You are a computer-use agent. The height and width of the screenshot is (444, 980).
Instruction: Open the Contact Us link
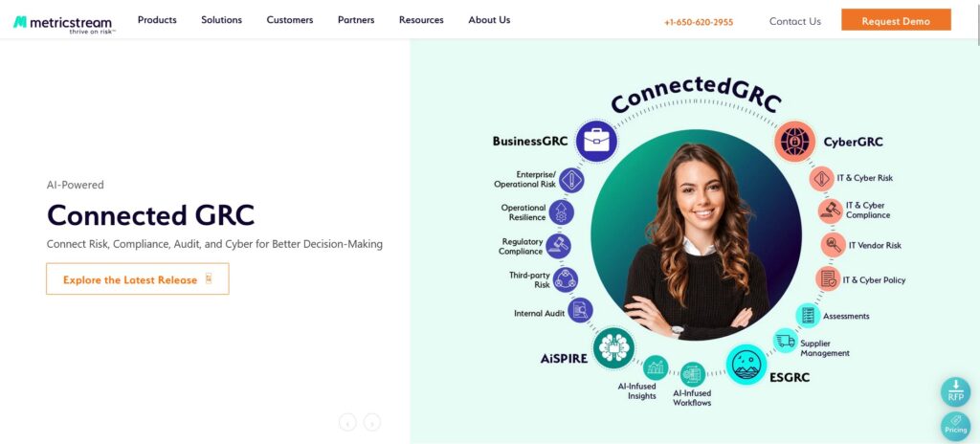(794, 21)
